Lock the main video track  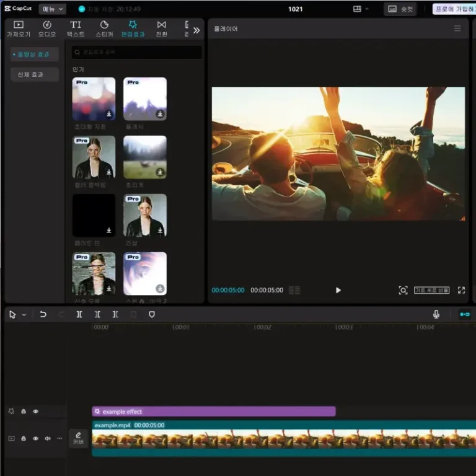(24, 438)
